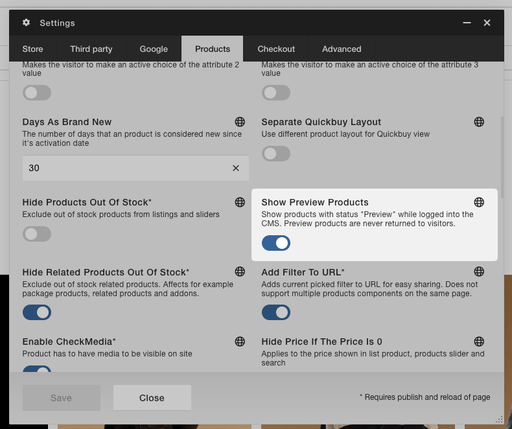This screenshot has height=429, width=512.
Task: Click the Settings title text
Action: (x=57, y=23)
